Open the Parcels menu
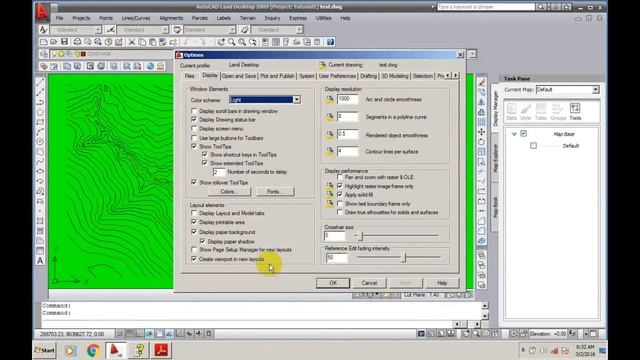This screenshot has height=360, width=640. (200, 18)
